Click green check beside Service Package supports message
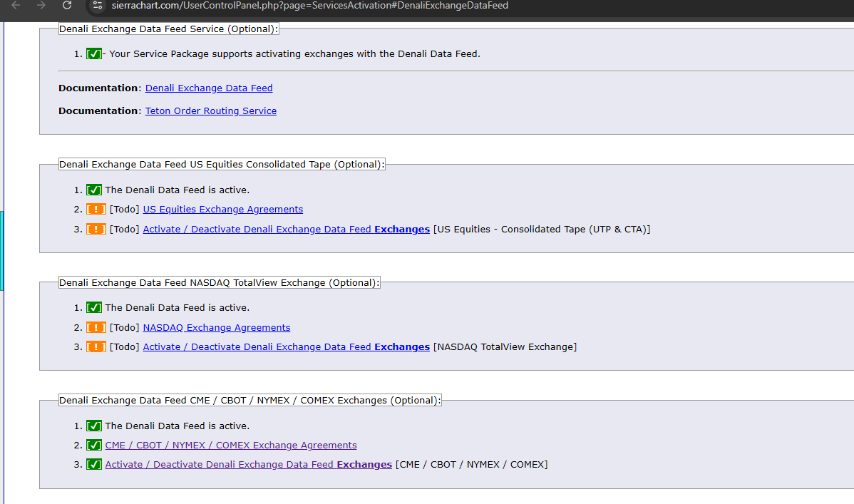The width and height of the screenshot is (854, 504). pyautogui.click(x=93, y=54)
